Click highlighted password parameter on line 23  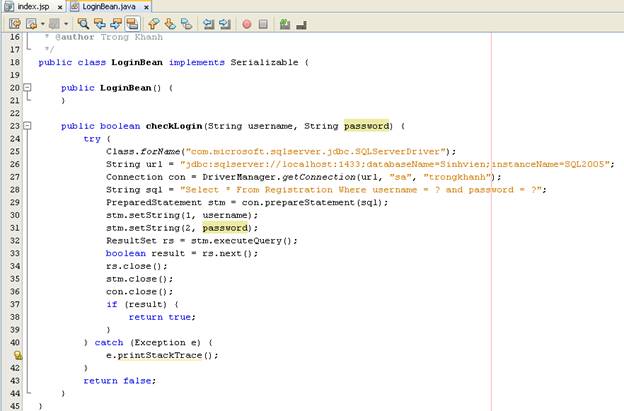point(367,126)
